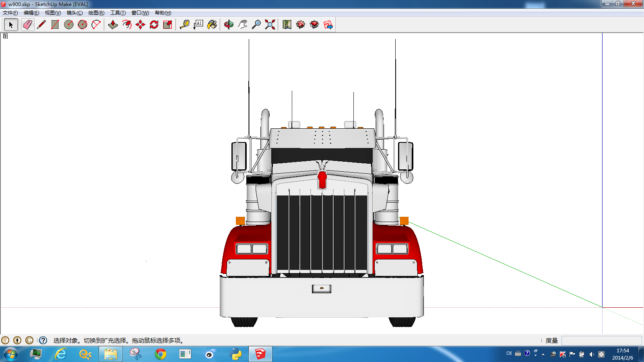Show hidden tray icons arrow
The height and width of the screenshot is (362, 644).
pyautogui.click(x=543, y=354)
